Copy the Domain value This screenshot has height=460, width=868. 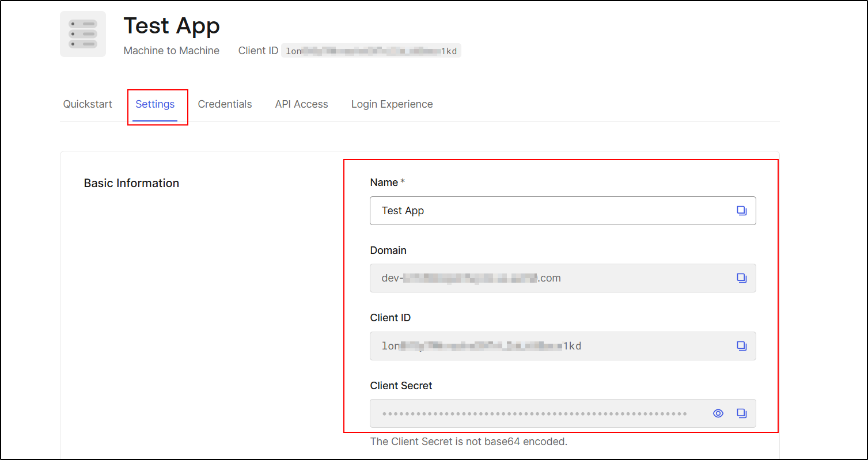click(x=741, y=278)
